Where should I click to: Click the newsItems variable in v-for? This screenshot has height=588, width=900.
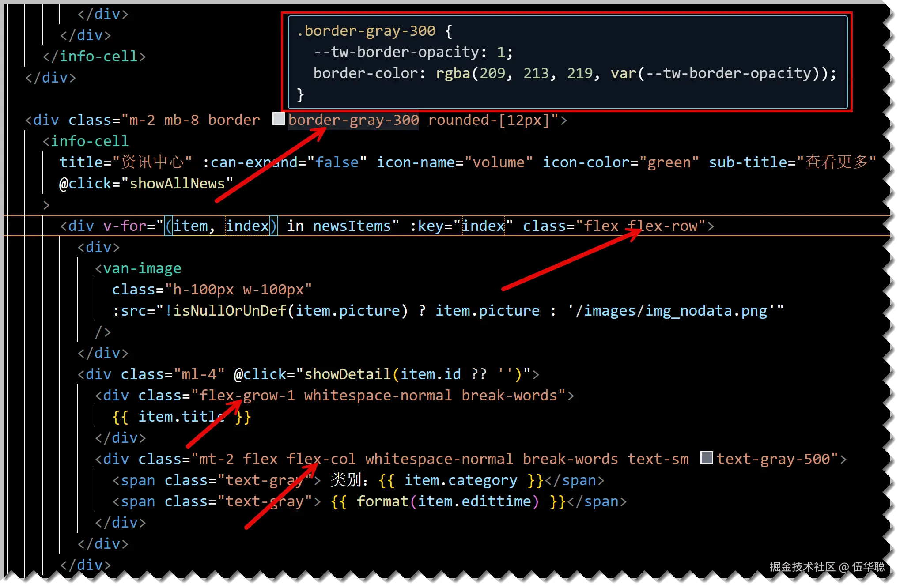tap(352, 226)
